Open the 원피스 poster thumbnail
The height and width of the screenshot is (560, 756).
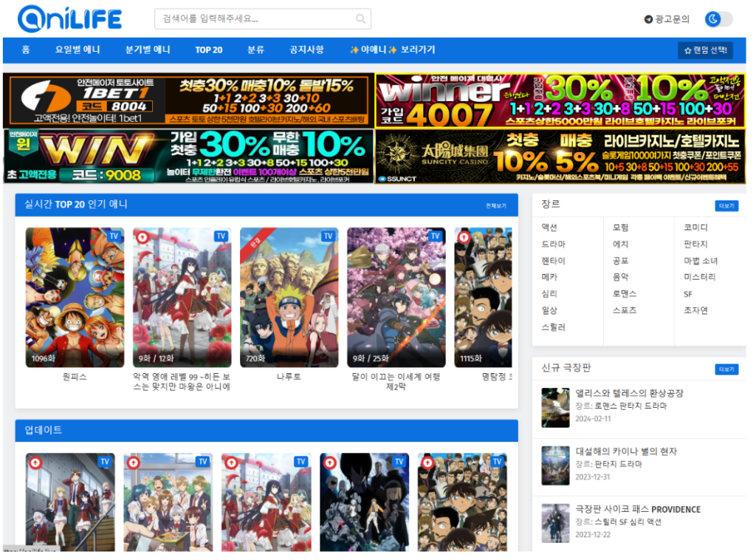(75, 297)
